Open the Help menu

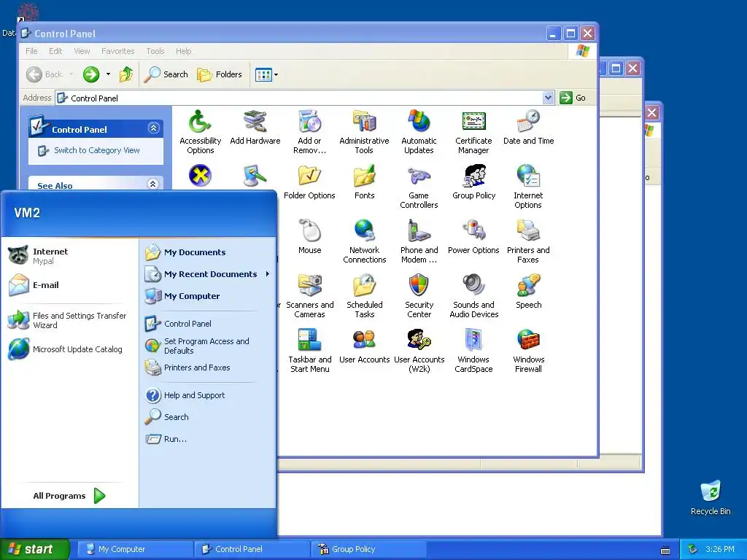coord(183,51)
